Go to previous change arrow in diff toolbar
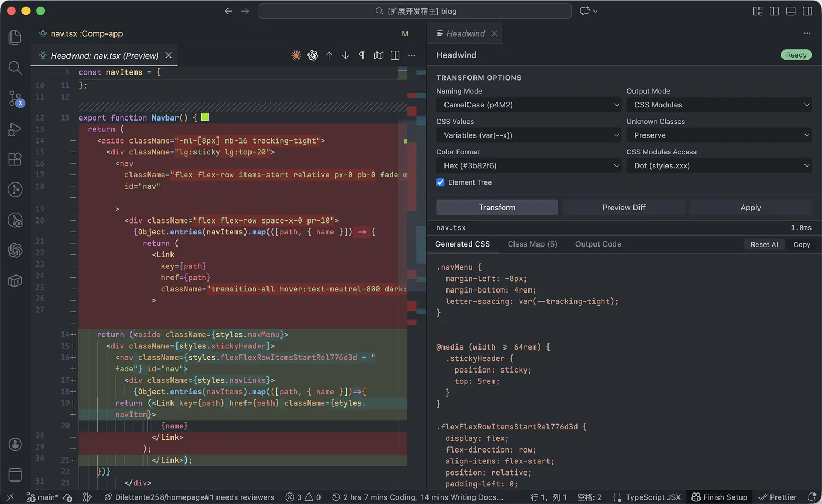Image resolution: width=822 pixels, height=504 pixels. (329, 55)
